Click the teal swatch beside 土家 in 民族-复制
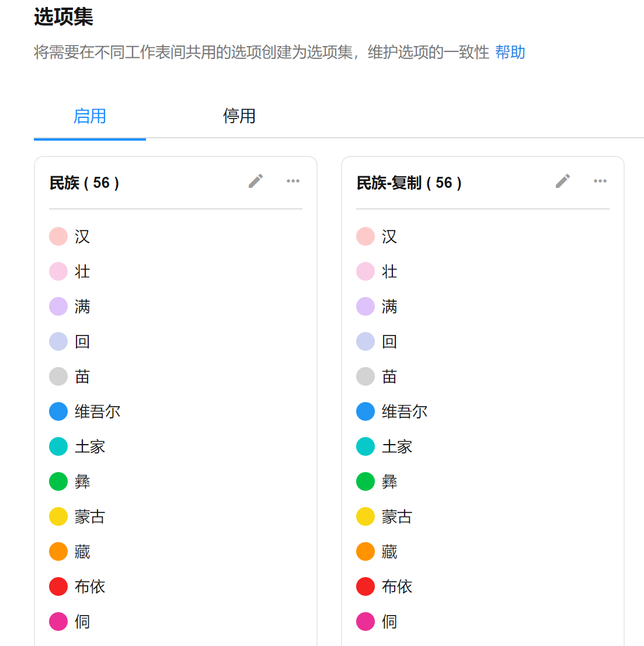 point(365,446)
